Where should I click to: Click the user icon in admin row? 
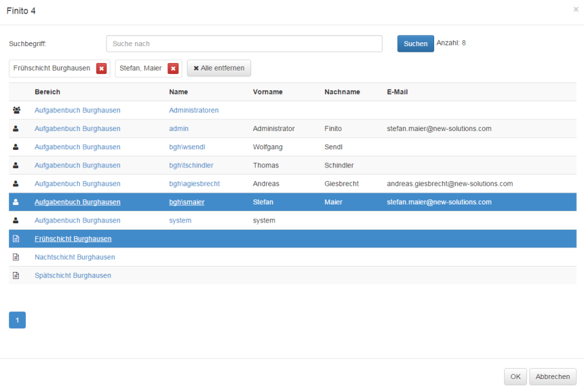tap(16, 129)
